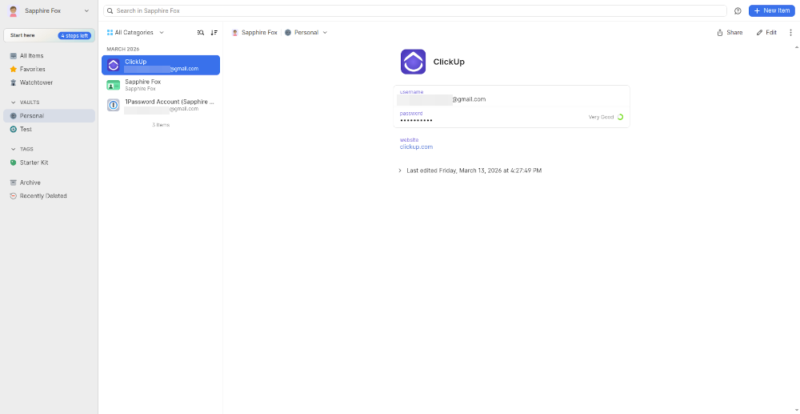800x414 pixels.
Task: Click the Archive box icon
Action: 13,182
